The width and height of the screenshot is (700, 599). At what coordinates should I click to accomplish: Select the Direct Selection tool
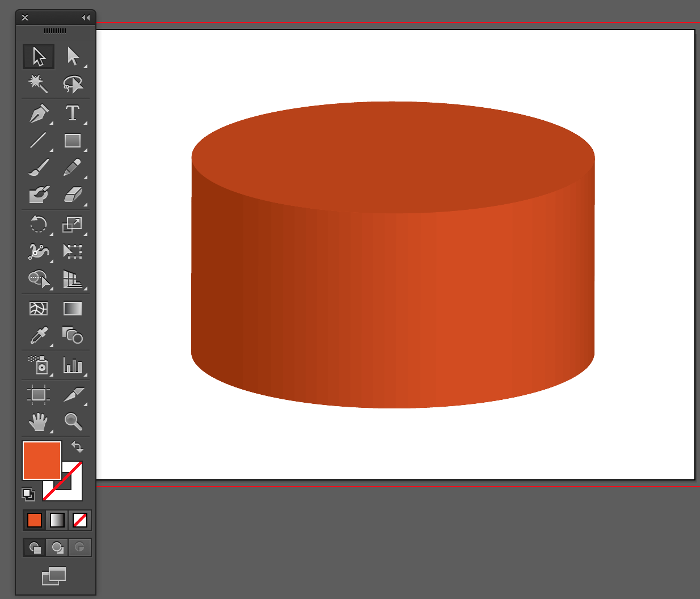click(x=73, y=57)
